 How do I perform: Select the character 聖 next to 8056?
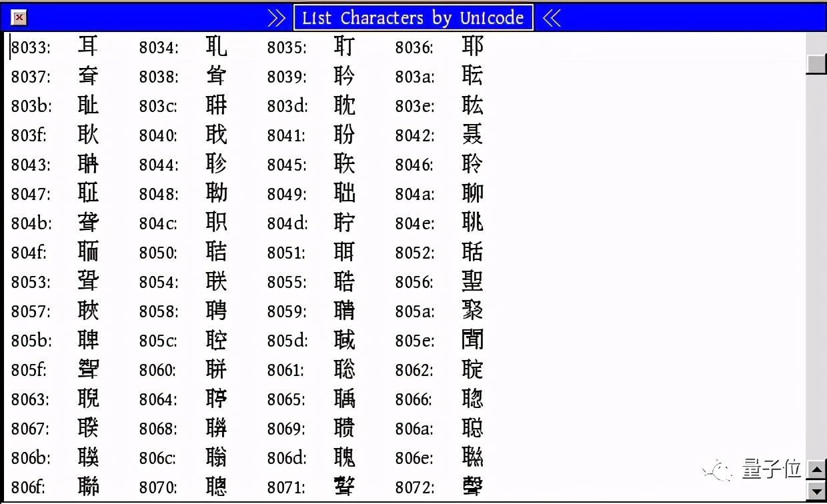[472, 281]
